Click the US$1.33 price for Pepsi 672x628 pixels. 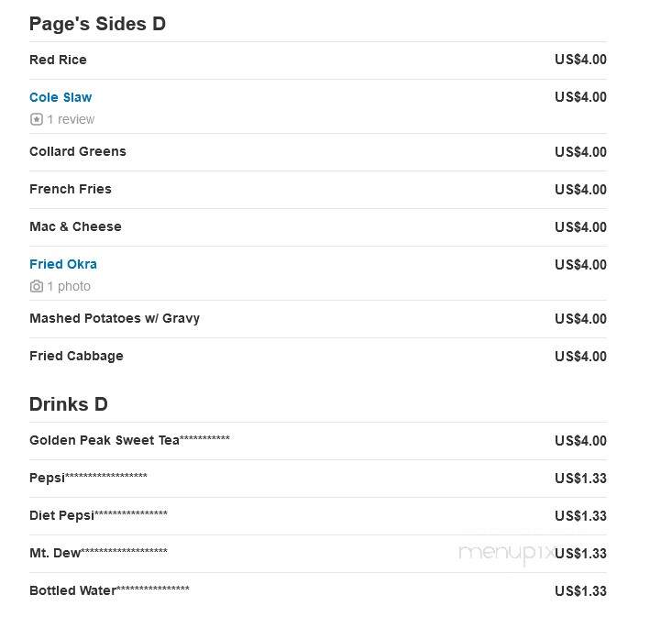pyautogui.click(x=580, y=478)
